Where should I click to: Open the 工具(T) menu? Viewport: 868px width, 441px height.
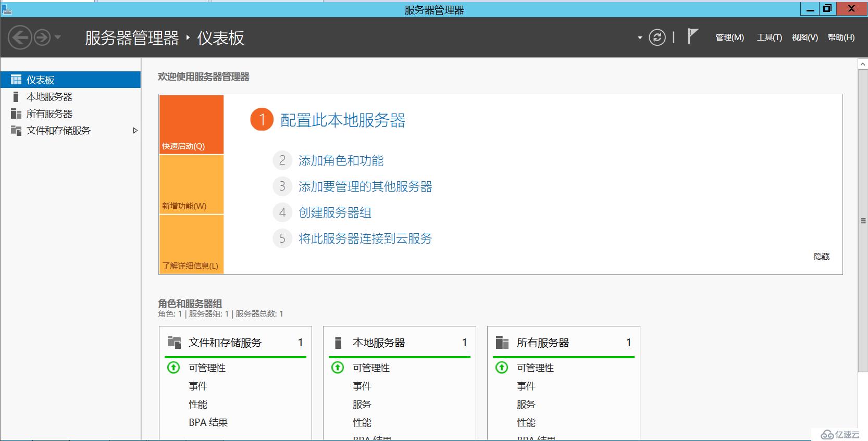point(769,37)
